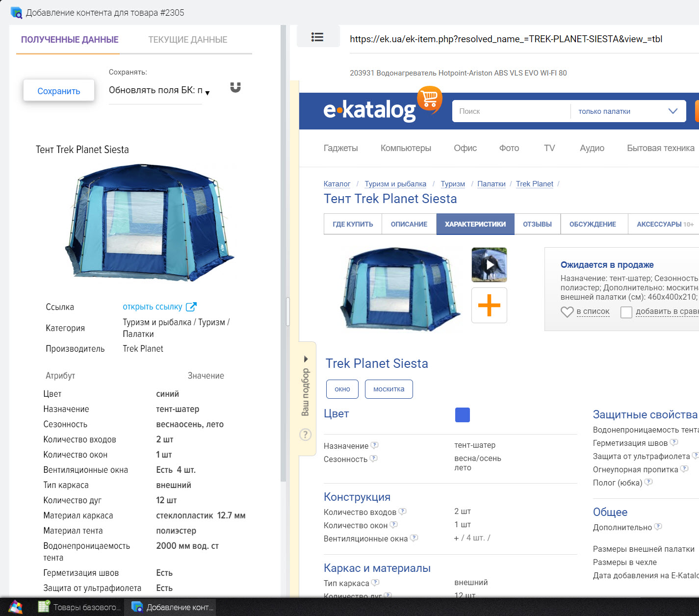Click help icon next to Тип каркаса
This screenshot has width=699, height=616.
click(375, 583)
